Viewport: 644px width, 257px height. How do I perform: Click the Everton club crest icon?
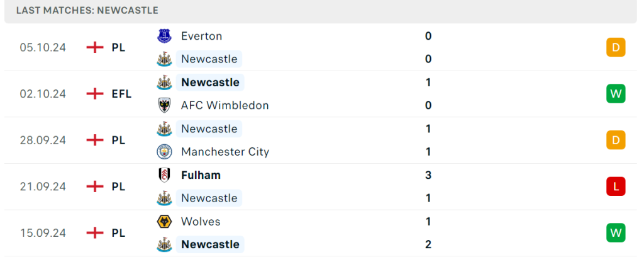click(164, 36)
